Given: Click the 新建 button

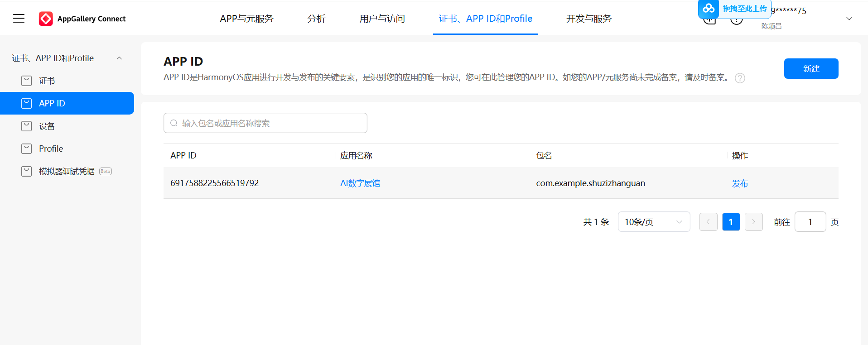Looking at the screenshot, I should (x=811, y=68).
